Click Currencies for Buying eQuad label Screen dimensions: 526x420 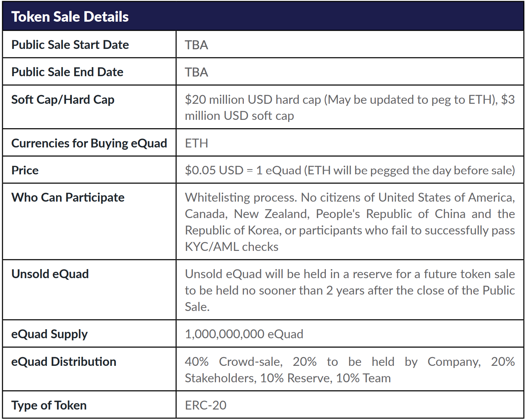[89, 143]
